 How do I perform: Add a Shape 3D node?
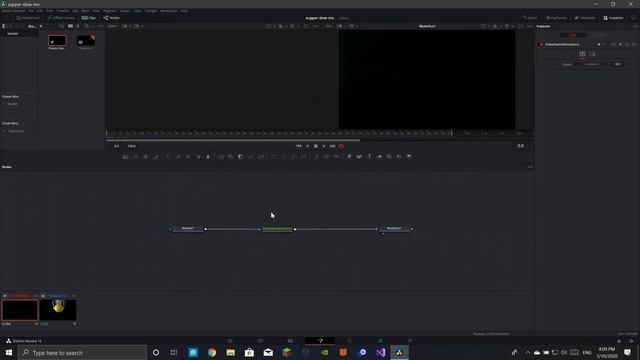[x=359, y=157]
